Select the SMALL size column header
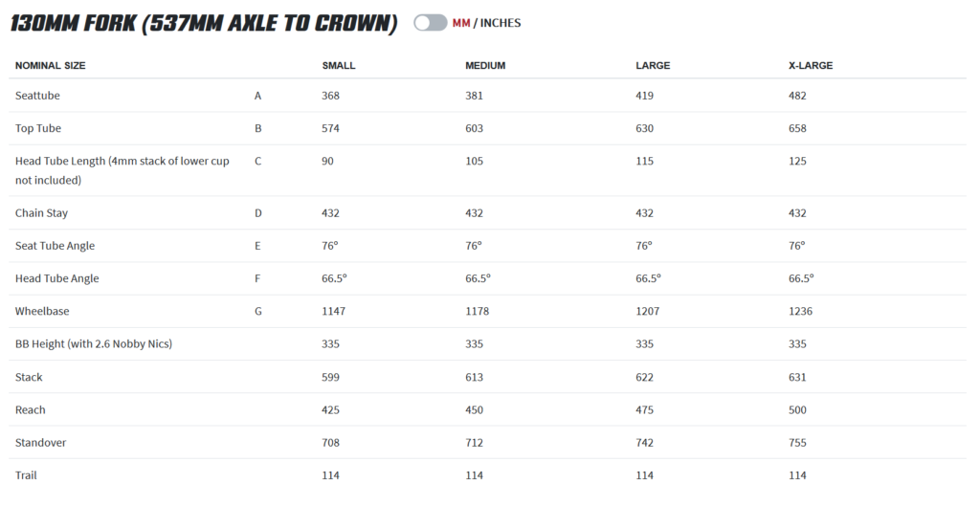Image resolution: width=980 pixels, height=506 pixels. (339, 66)
